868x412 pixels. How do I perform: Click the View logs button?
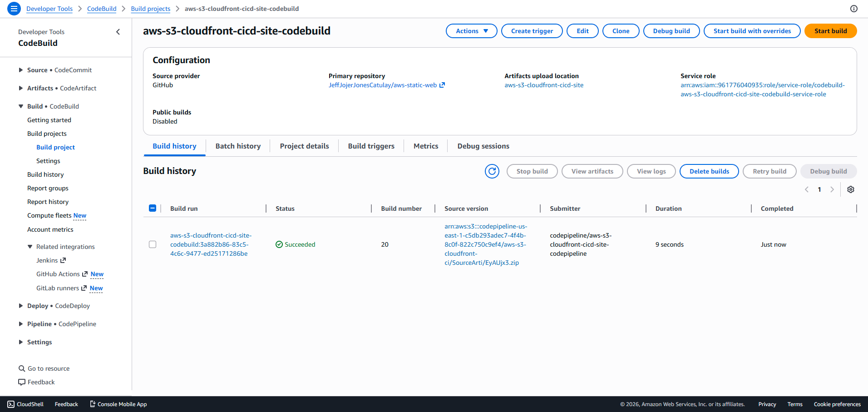(651, 171)
